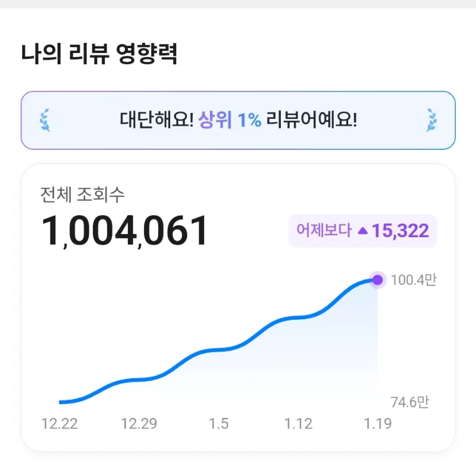This screenshot has width=476, height=472.
Task: Select the 1.5 date on the axis
Action: (221, 424)
